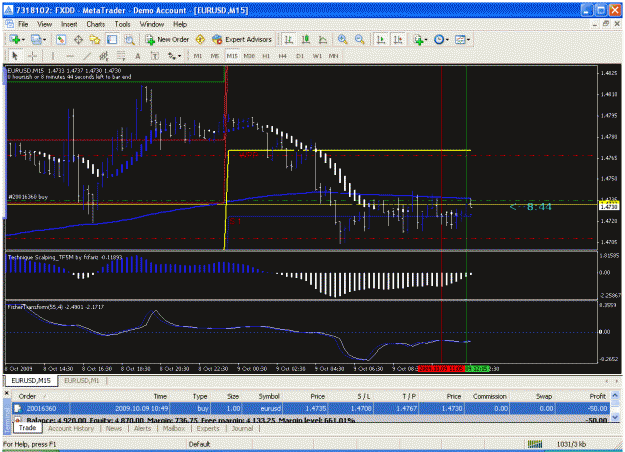The width and height of the screenshot is (625, 452).
Task: Open the Alerts terminal tab
Action: pos(142,428)
